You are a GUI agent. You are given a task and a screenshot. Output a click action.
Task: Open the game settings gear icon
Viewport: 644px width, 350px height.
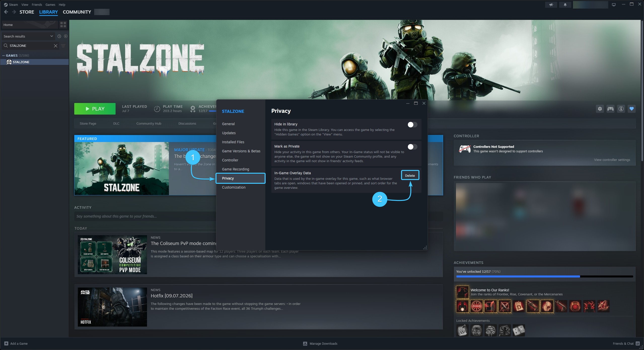point(600,109)
